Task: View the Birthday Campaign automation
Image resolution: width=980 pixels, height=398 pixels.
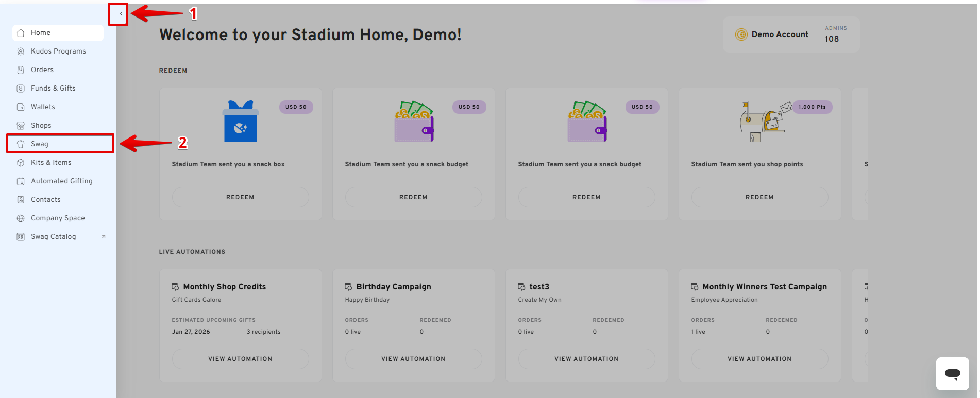Action: [413, 359]
